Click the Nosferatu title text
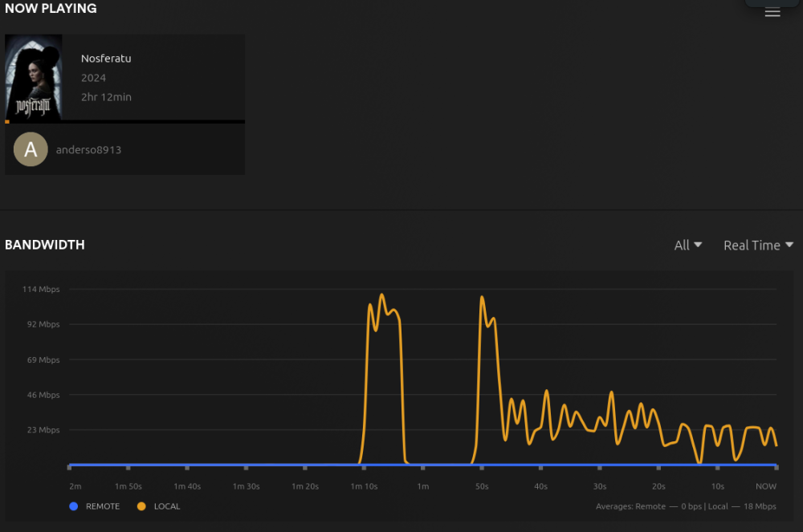Image resolution: width=803 pixels, height=532 pixels. point(106,59)
